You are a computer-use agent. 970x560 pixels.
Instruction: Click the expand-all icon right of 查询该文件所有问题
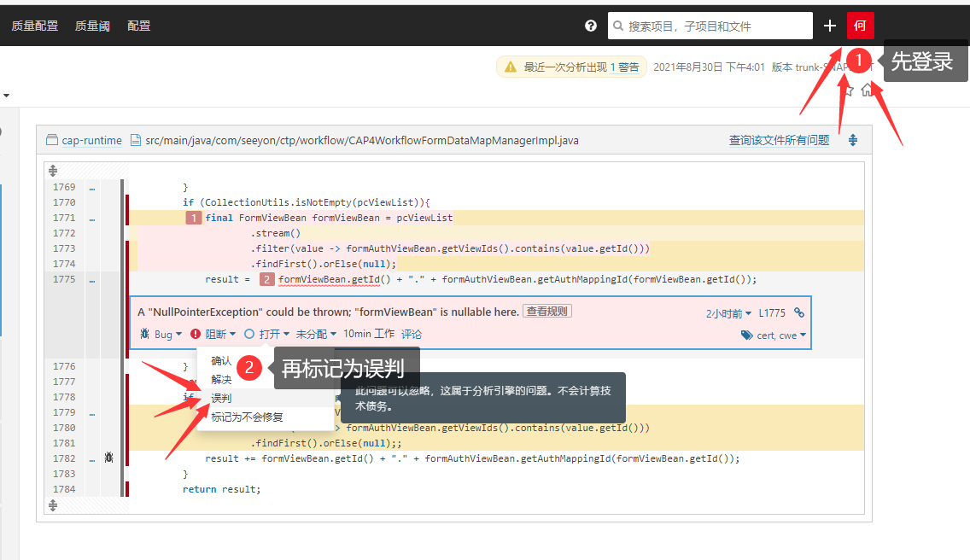[853, 141]
